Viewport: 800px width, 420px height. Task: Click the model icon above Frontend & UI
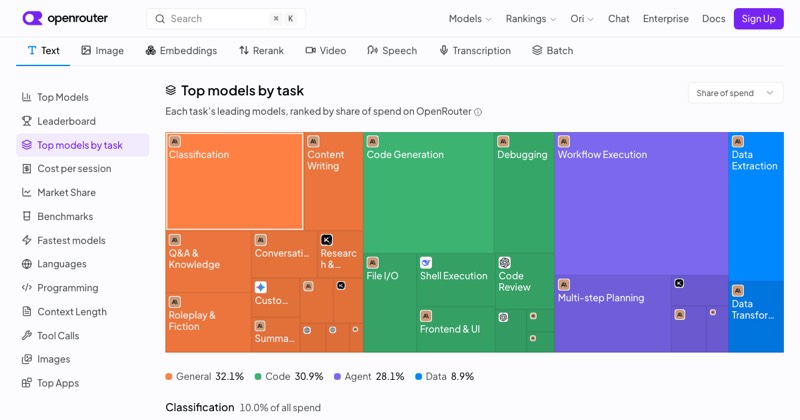pyautogui.click(x=426, y=316)
